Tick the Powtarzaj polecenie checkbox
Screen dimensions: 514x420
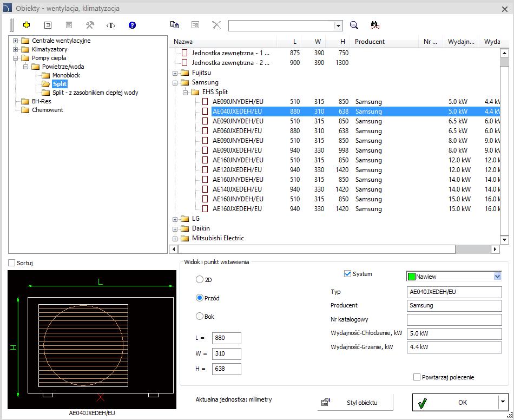point(417,377)
